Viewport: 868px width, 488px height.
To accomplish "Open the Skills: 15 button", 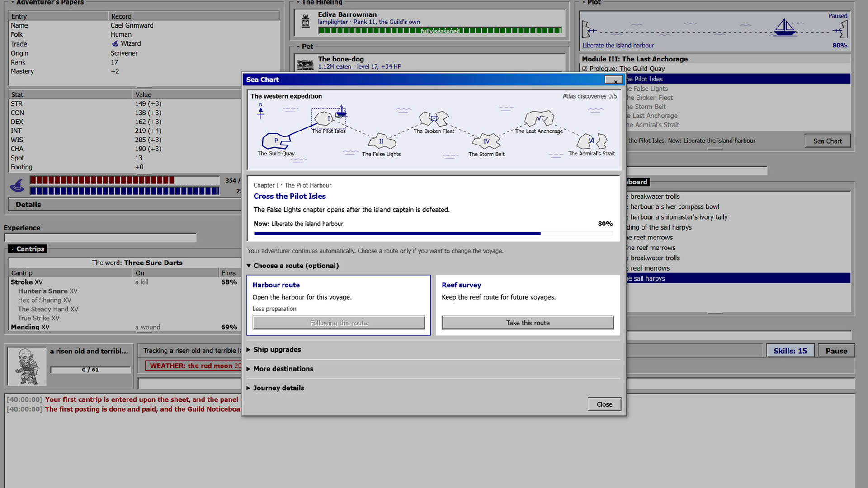I will pos(790,351).
